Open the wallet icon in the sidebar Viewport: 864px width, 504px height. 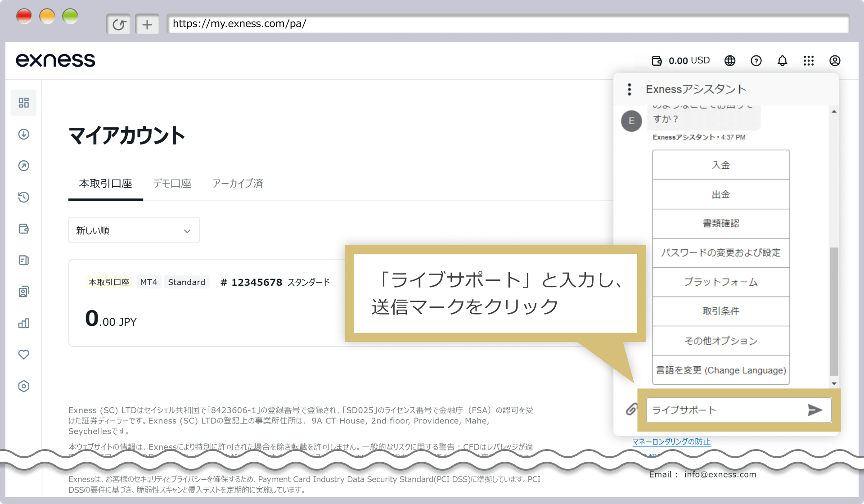click(24, 229)
